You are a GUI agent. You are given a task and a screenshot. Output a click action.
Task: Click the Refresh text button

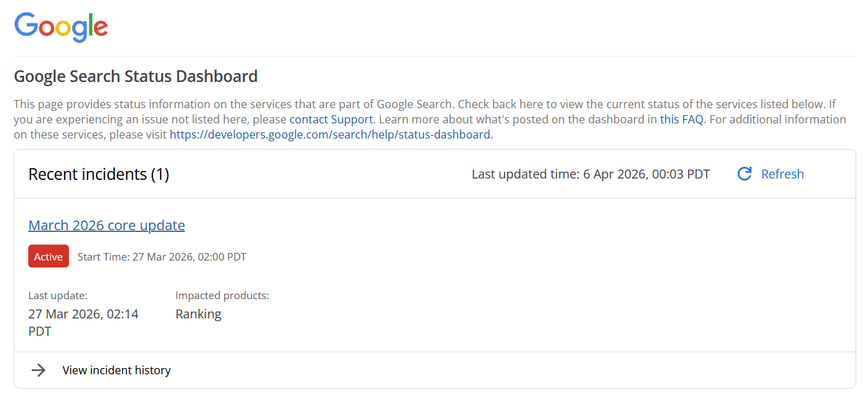tap(783, 174)
